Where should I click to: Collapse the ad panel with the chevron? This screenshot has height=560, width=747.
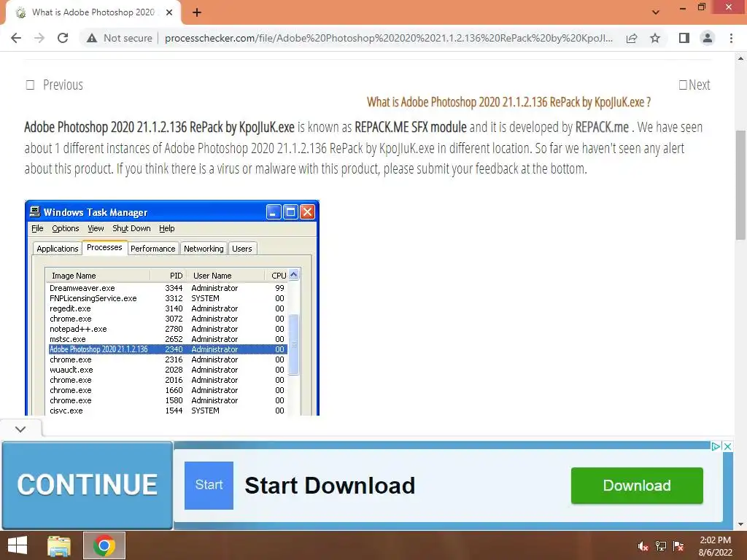click(x=20, y=429)
